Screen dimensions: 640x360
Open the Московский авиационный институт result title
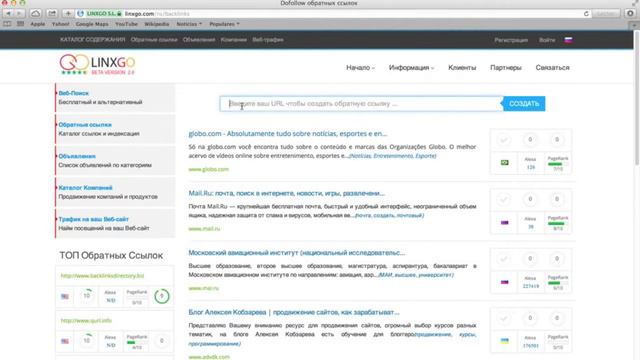point(297,253)
